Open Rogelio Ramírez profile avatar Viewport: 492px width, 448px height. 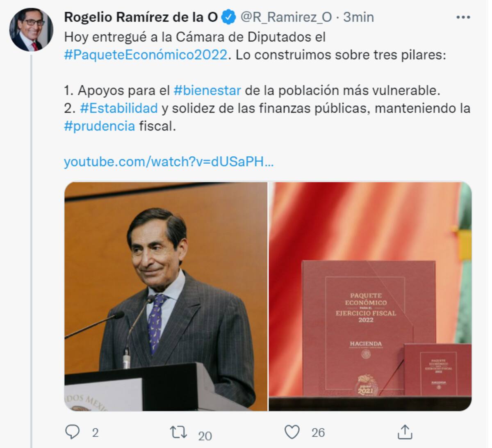coord(32,29)
